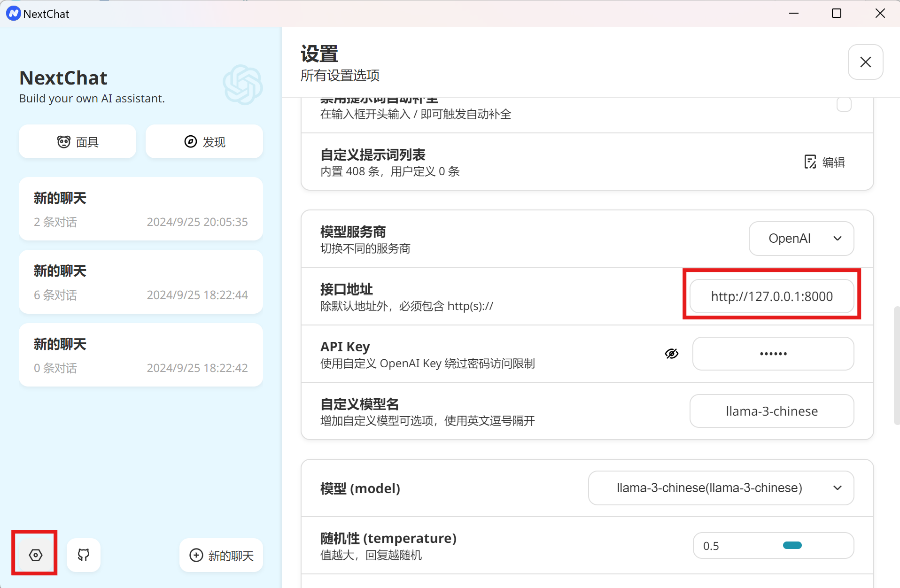The height and width of the screenshot is (588, 900).
Task: Click the 模型服务商 label
Action: 353,232
